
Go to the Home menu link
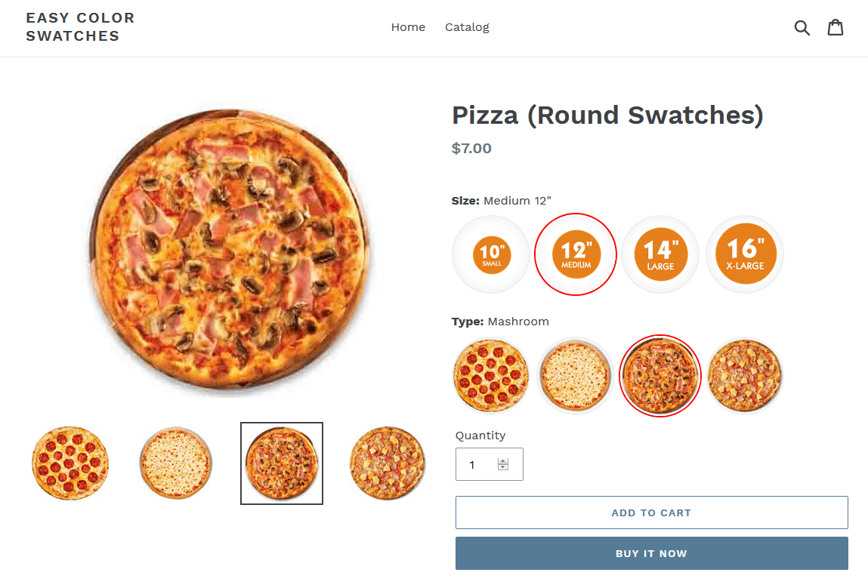408,27
